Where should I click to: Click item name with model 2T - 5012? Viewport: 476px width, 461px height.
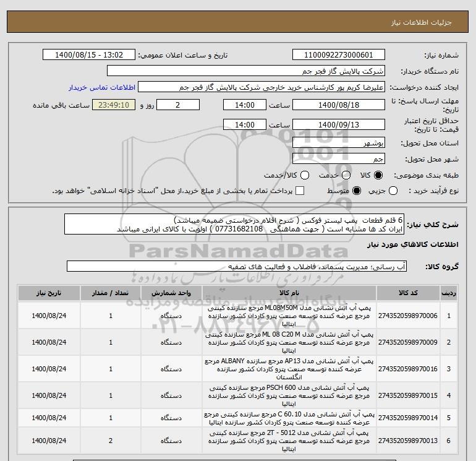pyautogui.click(x=289, y=441)
